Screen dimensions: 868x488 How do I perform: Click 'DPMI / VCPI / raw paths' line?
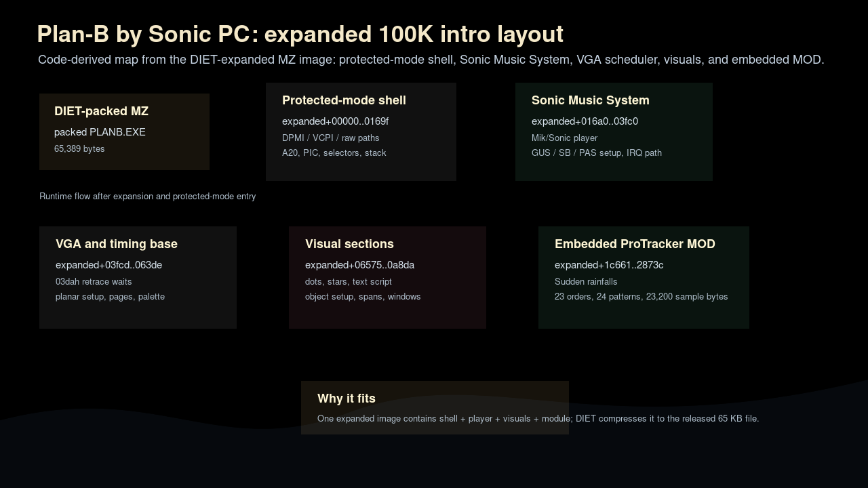point(331,138)
